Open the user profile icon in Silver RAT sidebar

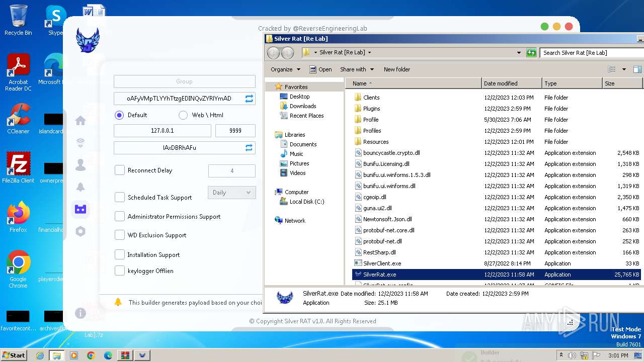pyautogui.click(x=80, y=165)
